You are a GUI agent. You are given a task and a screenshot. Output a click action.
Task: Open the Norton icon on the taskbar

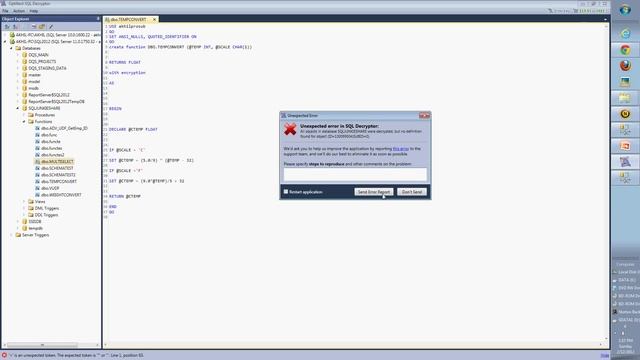coord(625,114)
